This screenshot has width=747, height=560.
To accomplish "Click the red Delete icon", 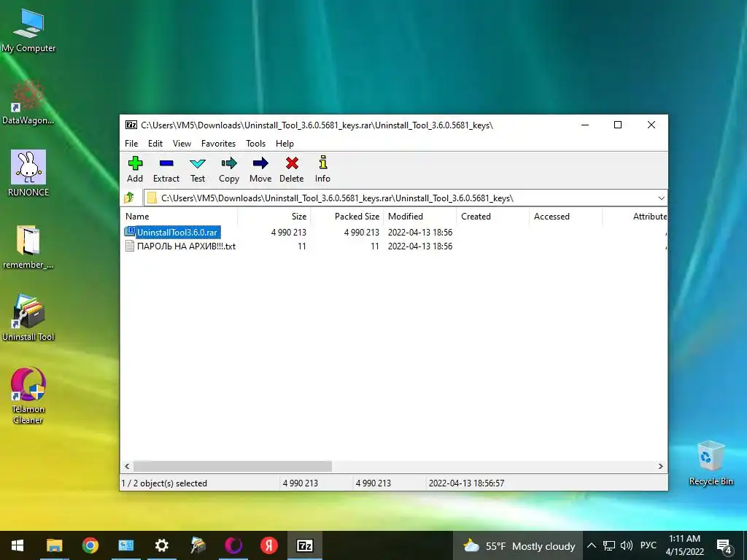I will coord(292,164).
